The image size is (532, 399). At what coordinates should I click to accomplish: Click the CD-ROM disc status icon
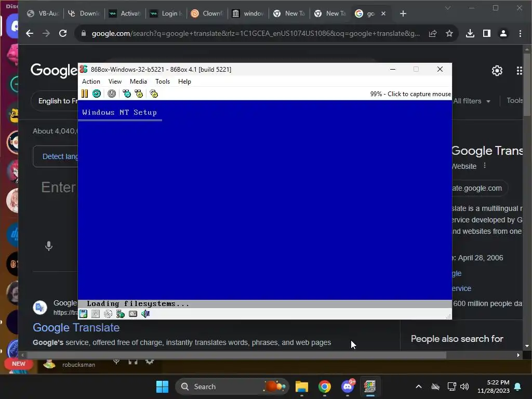[108, 314]
